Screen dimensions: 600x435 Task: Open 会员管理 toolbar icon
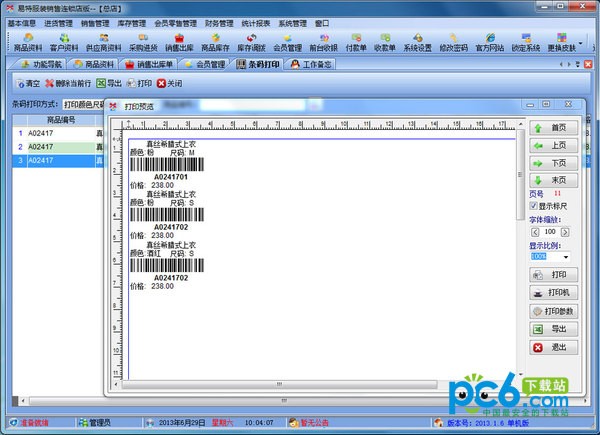pyautogui.click(x=287, y=42)
